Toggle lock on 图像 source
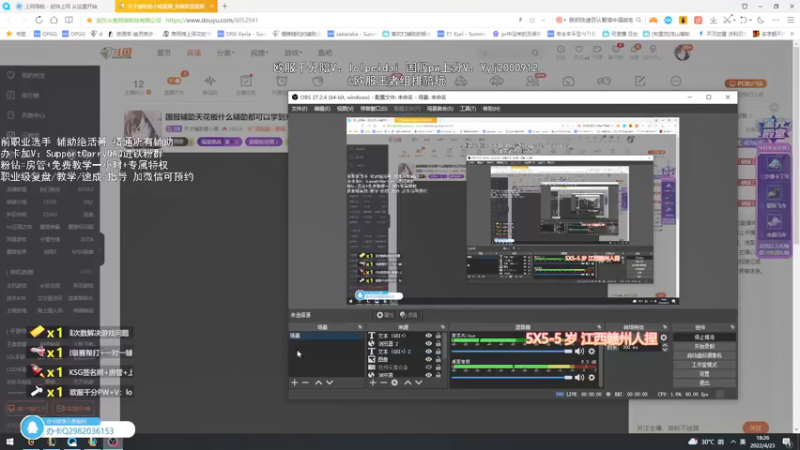The width and height of the screenshot is (800, 450). click(438, 359)
